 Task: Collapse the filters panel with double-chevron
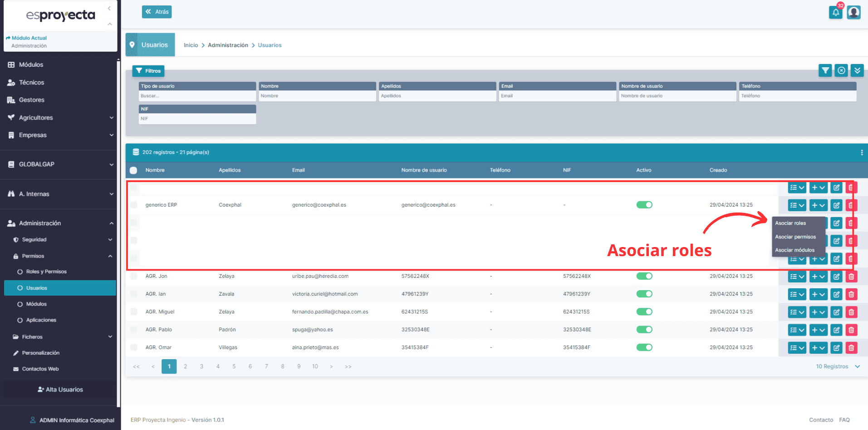(857, 70)
